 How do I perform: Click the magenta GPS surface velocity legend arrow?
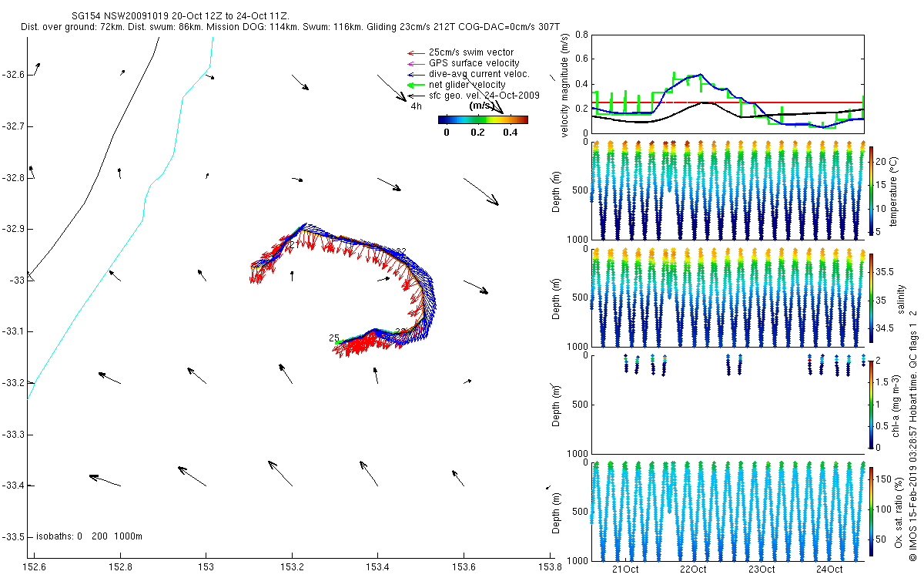click(417, 63)
